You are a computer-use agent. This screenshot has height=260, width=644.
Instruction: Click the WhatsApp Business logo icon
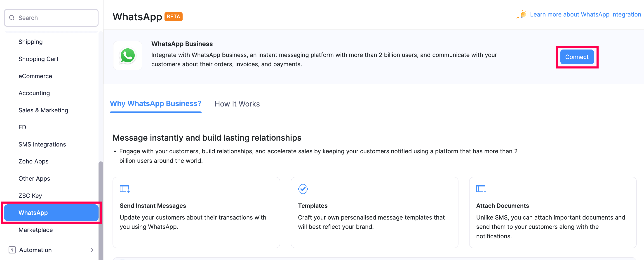[128, 56]
